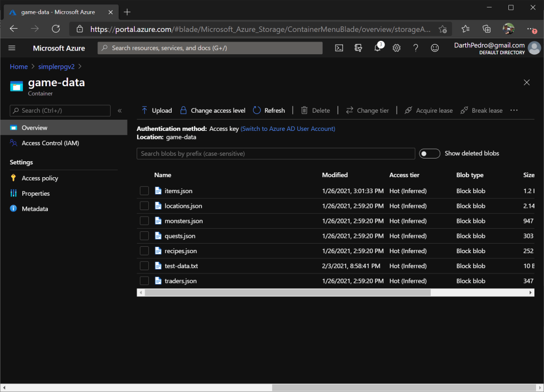
Task: Open the portal settings gear icon
Action: coord(397,48)
